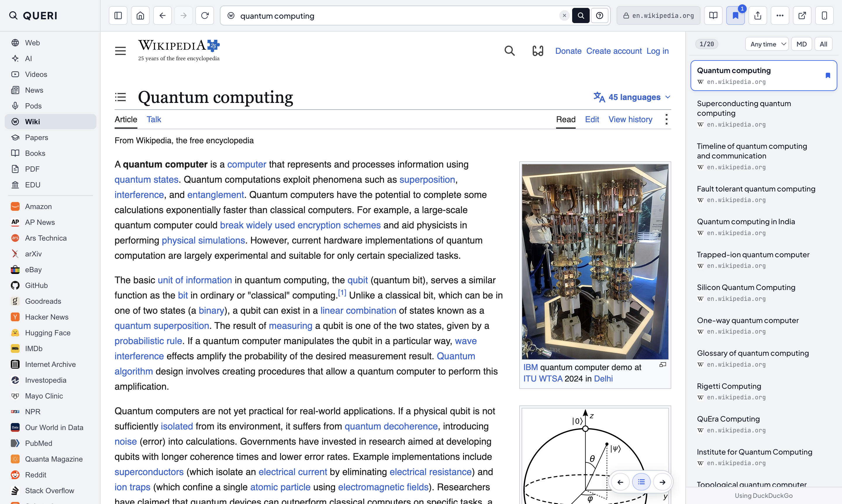
Task: Open page in external browser icon
Action: [x=802, y=15]
